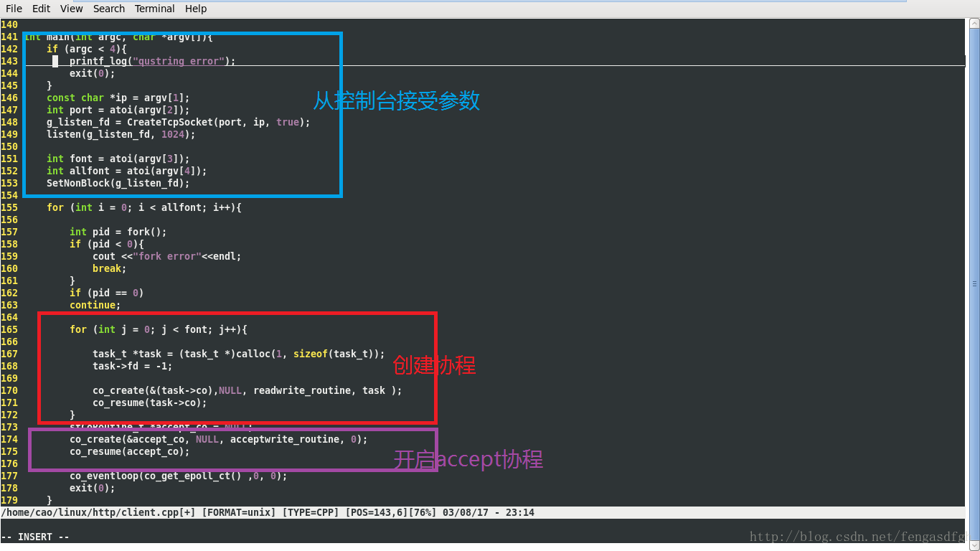980x551 pixels.
Task: Click the [FORMAT=unix] status entry
Action: [239, 513]
